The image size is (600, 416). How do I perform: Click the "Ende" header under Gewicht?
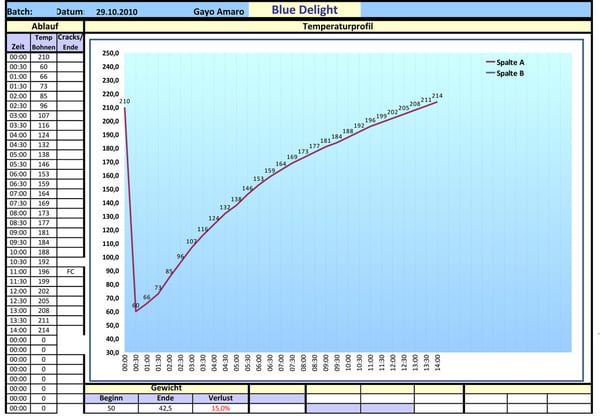point(165,398)
